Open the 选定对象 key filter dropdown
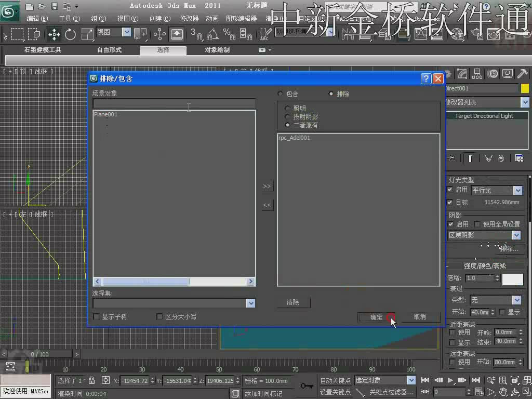Viewport: 532px width, 399px height. (x=411, y=380)
